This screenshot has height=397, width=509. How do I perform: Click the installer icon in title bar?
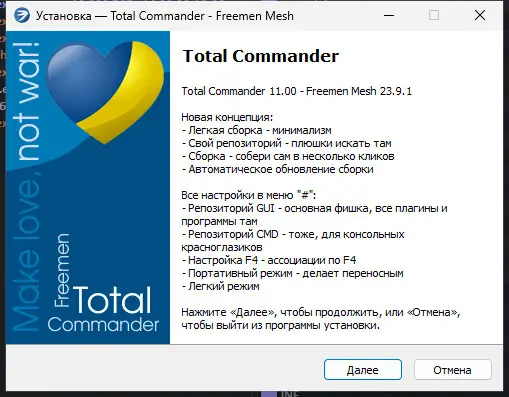[x=22, y=16]
